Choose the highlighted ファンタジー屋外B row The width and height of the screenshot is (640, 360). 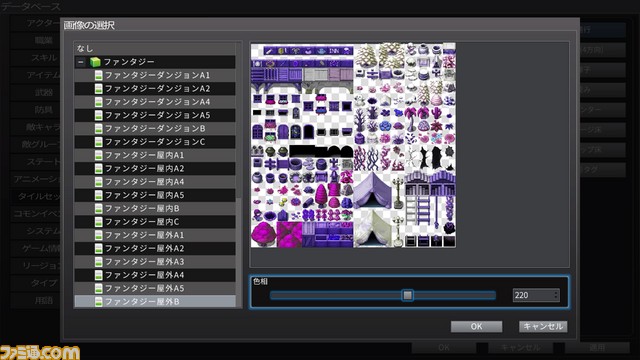(155, 302)
